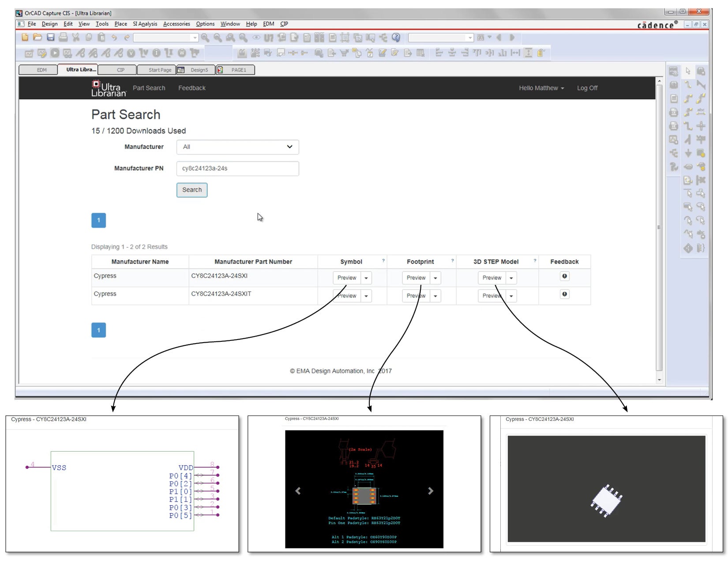Click the feedback alert icon for CY8C24123A-24SXI
Viewport: 728px width, 563px height.
(x=564, y=276)
